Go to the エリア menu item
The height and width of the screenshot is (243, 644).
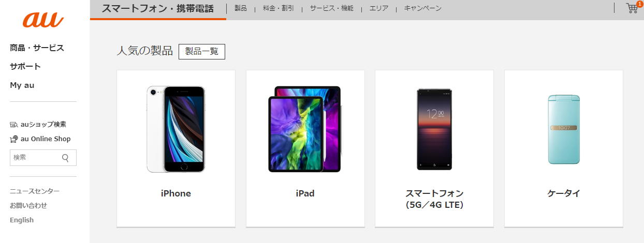click(379, 8)
